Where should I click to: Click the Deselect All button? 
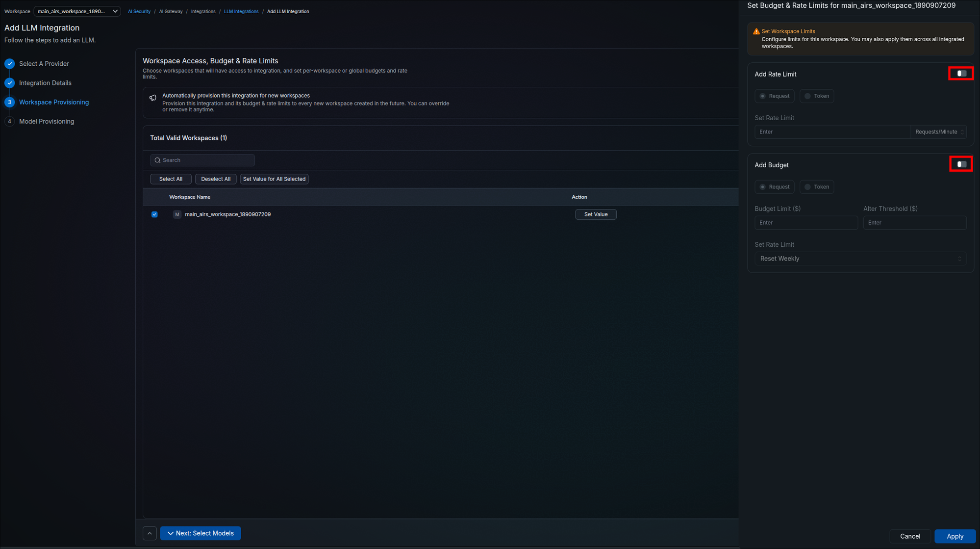[x=216, y=179]
